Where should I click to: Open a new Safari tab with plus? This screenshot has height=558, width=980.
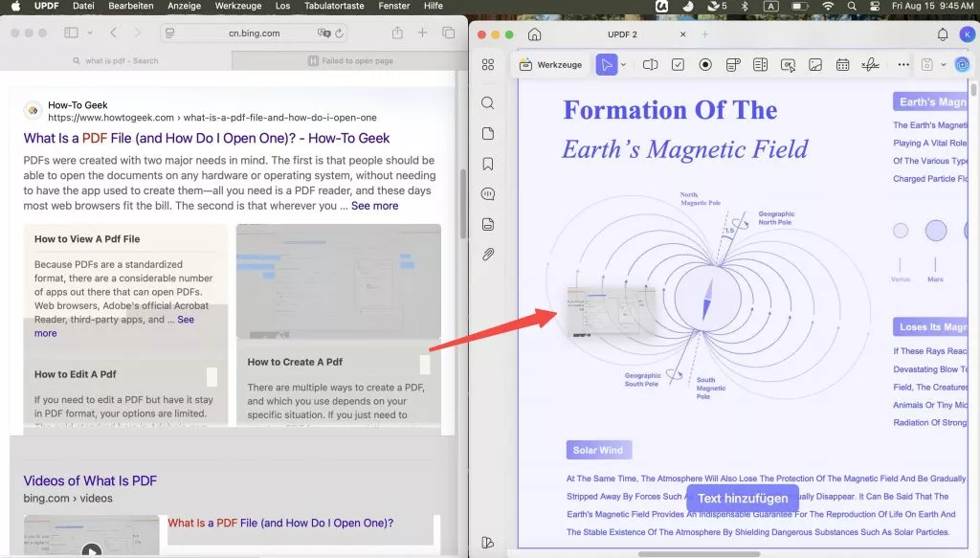422,33
